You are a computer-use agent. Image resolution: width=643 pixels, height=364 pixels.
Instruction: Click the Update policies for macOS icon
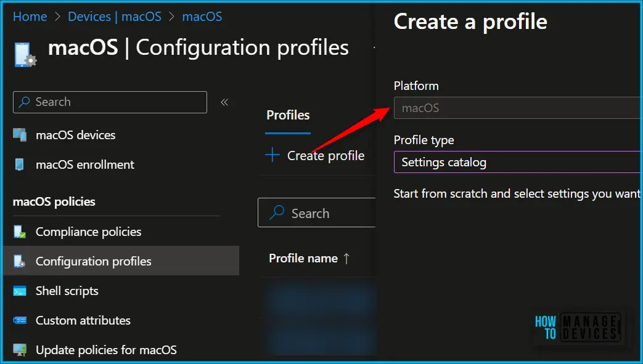20,350
